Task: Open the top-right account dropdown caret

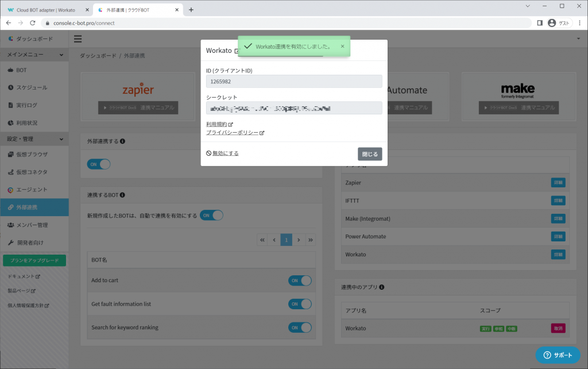Action: click(578, 39)
